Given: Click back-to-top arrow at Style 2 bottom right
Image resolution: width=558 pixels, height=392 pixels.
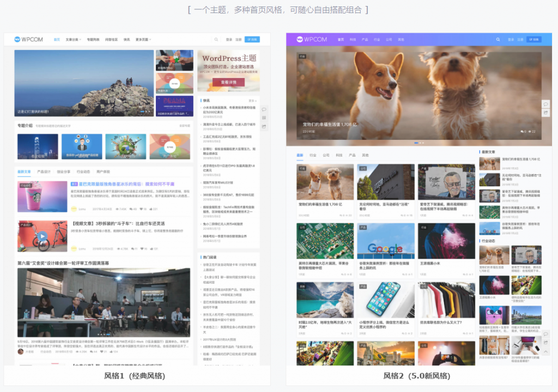Looking at the screenshot, I should (x=545, y=352).
